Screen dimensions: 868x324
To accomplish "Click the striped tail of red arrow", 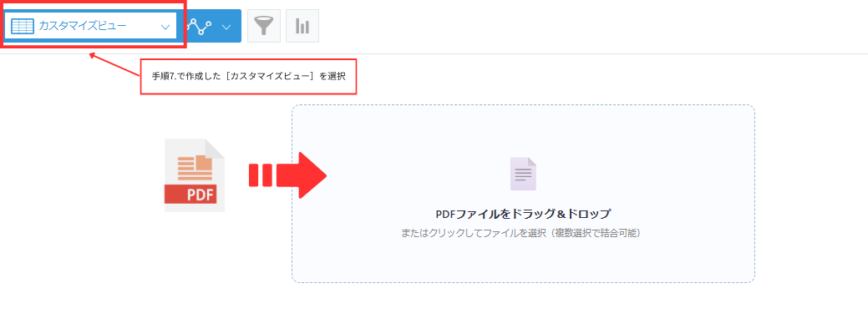I will point(261,175).
